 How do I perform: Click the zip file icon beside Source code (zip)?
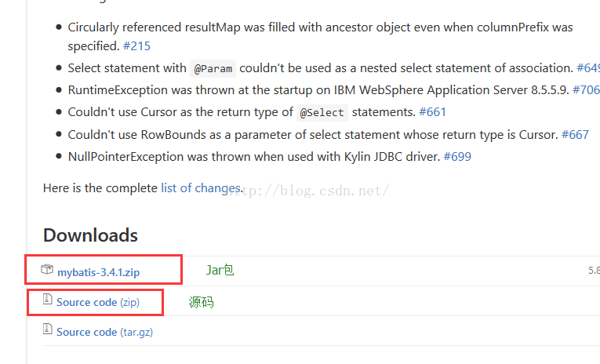point(47,299)
